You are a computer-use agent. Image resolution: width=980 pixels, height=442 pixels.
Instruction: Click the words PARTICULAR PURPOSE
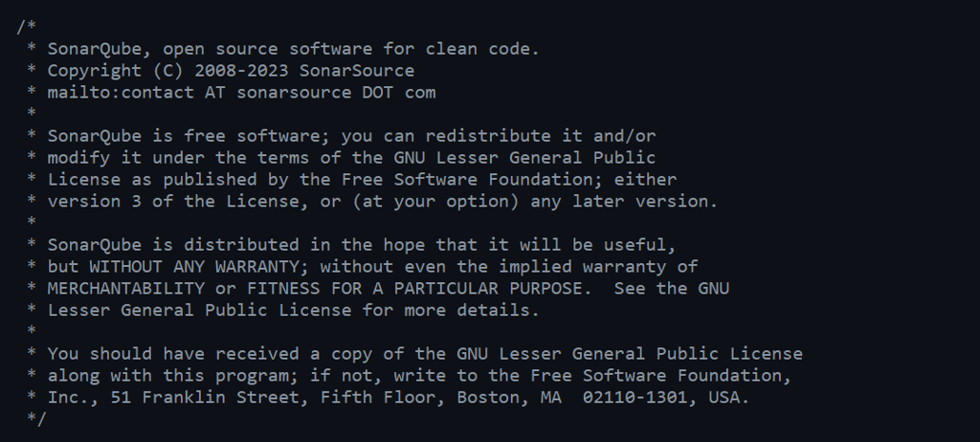click(x=488, y=288)
